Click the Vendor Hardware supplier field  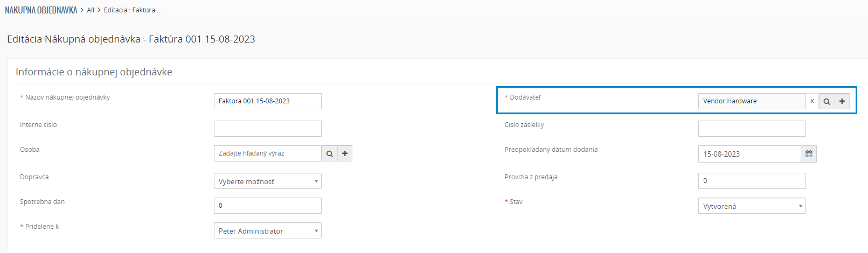coord(752,101)
